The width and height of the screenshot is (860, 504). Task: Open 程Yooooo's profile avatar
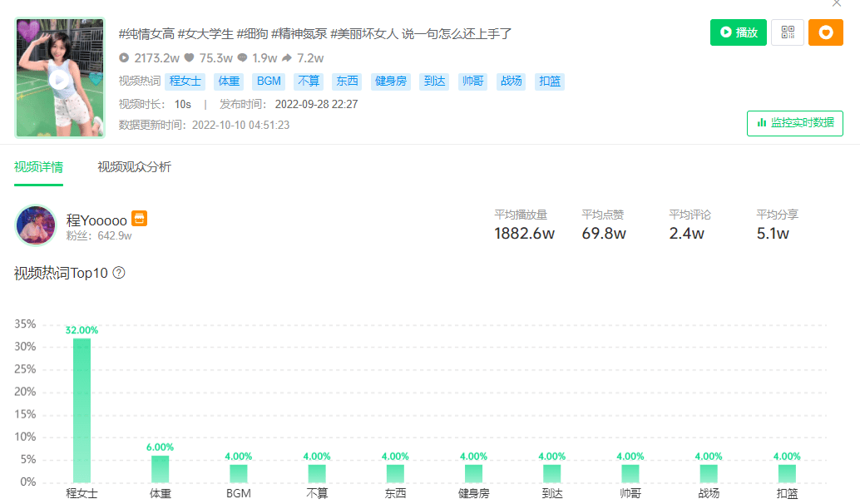click(x=36, y=225)
